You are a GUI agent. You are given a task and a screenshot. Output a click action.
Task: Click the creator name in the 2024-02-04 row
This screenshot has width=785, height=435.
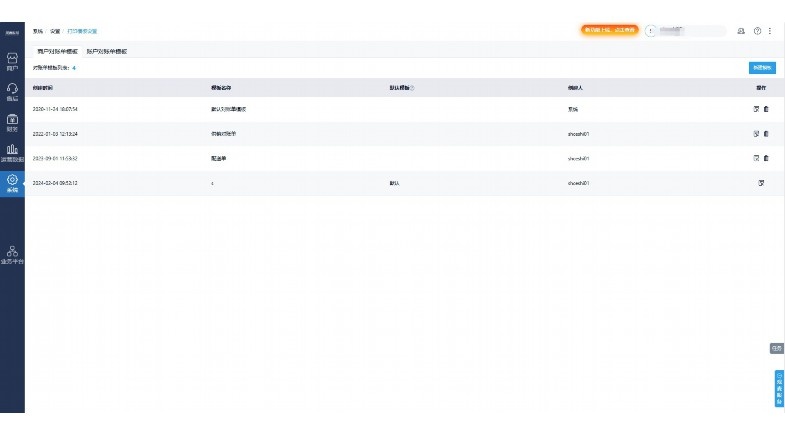point(578,183)
